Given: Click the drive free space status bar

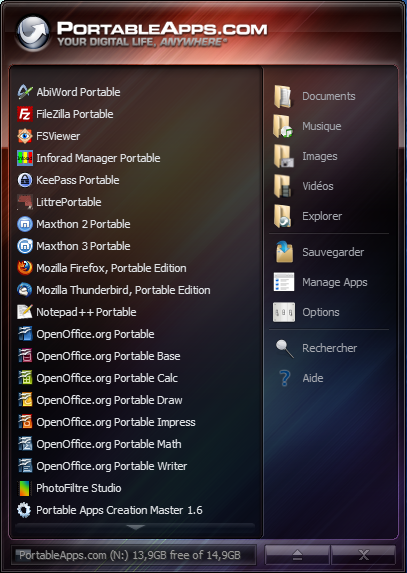Looking at the screenshot, I should pyautogui.click(x=133, y=555).
